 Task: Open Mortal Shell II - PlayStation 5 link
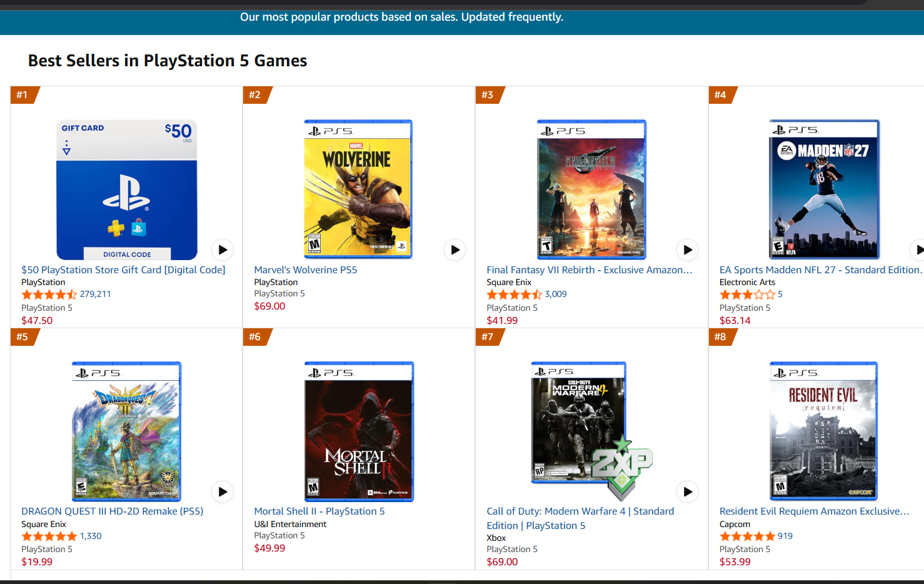319,511
